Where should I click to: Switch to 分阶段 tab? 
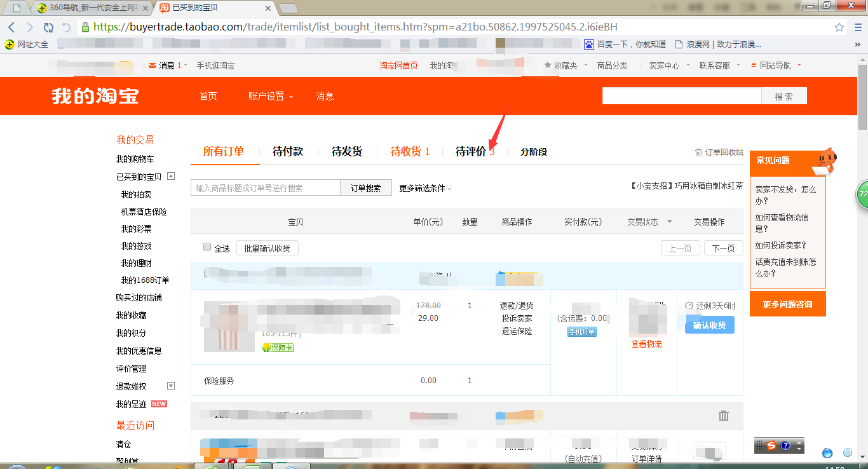coord(534,152)
